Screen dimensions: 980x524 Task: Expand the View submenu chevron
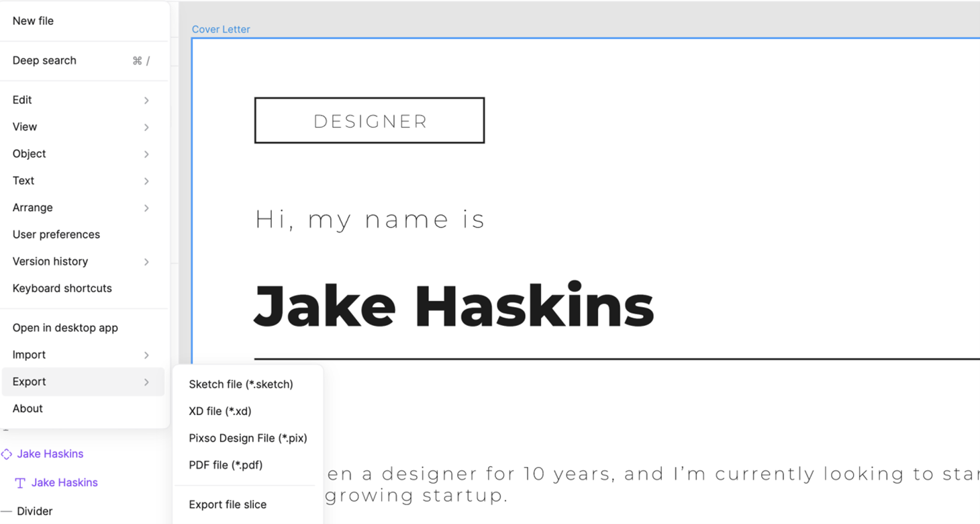pos(146,127)
